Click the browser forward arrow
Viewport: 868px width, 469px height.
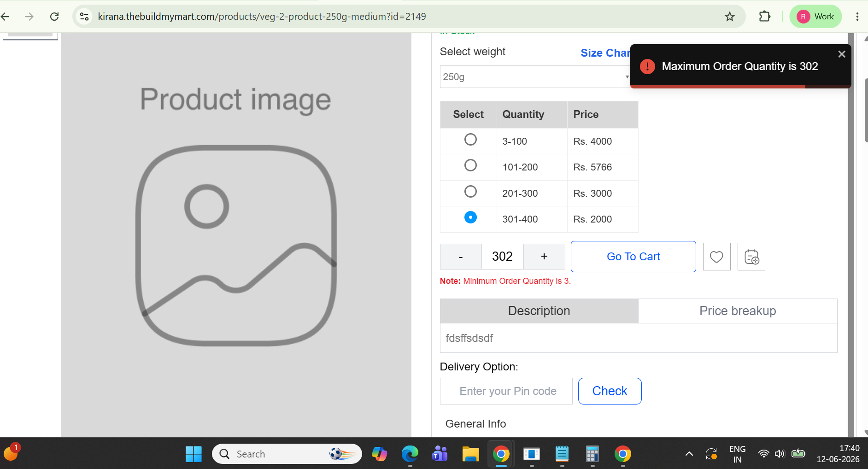click(29, 17)
